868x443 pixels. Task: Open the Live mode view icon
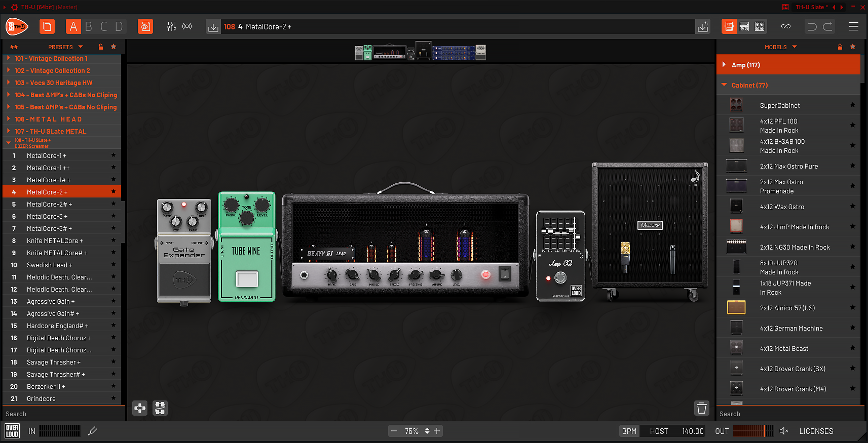pos(145,26)
